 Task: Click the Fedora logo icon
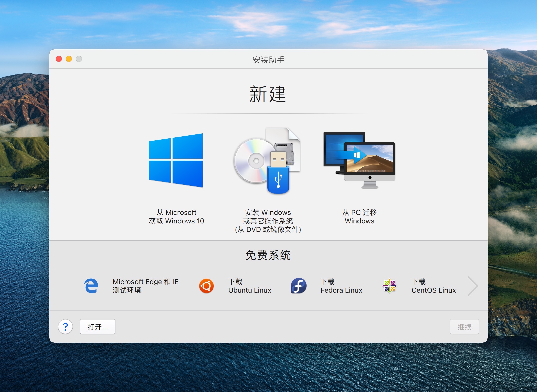pos(299,286)
